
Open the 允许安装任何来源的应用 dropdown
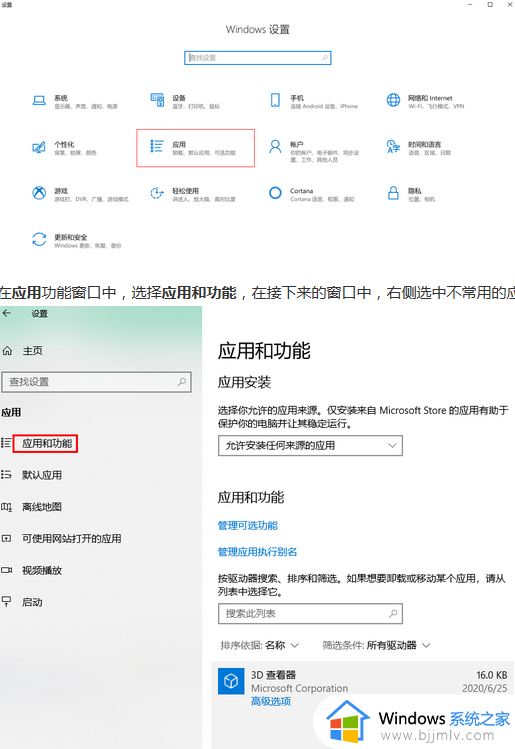(311, 446)
